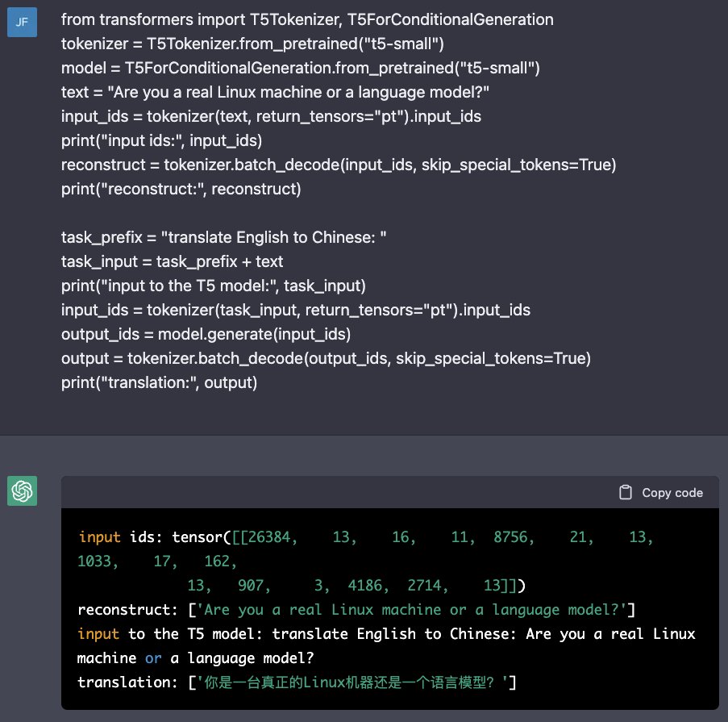728x722 pixels.
Task: Click the text = "Are you a real Linux machine" line
Action: (x=275, y=92)
